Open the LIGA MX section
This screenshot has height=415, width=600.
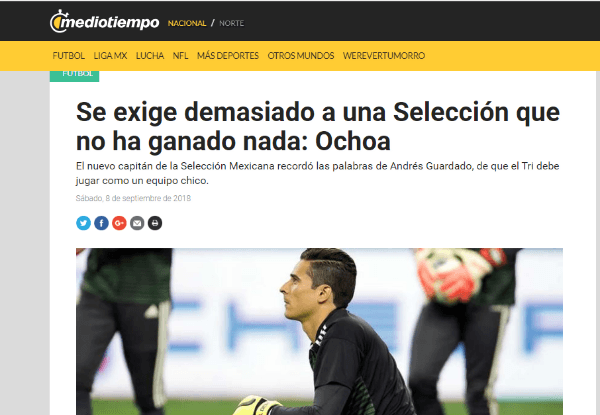click(x=110, y=56)
